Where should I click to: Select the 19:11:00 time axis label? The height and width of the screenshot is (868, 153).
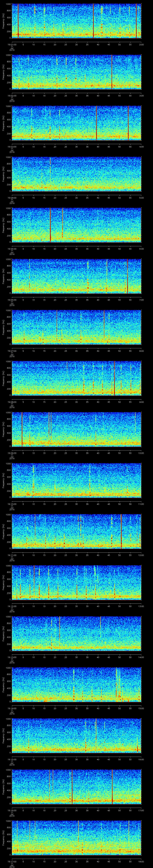(x=12, y=555)
